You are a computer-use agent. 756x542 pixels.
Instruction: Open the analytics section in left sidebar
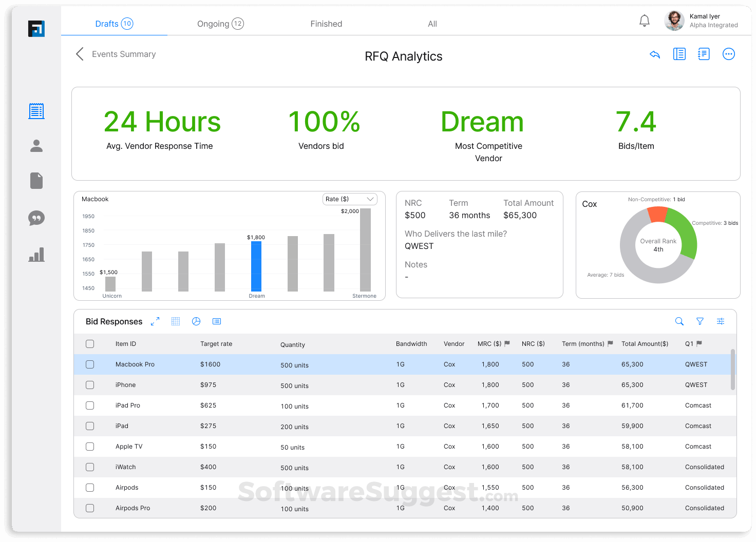[x=36, y=255]
